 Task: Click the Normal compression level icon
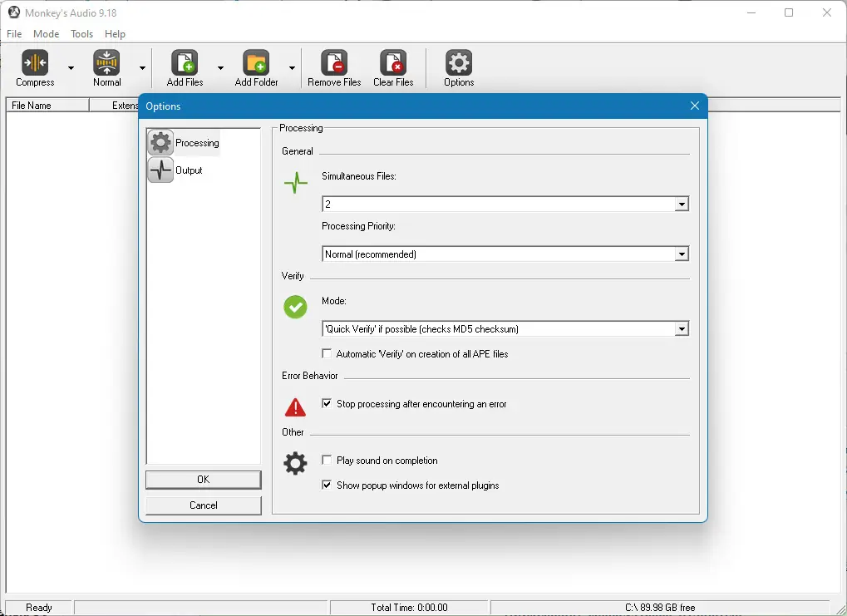106,62
